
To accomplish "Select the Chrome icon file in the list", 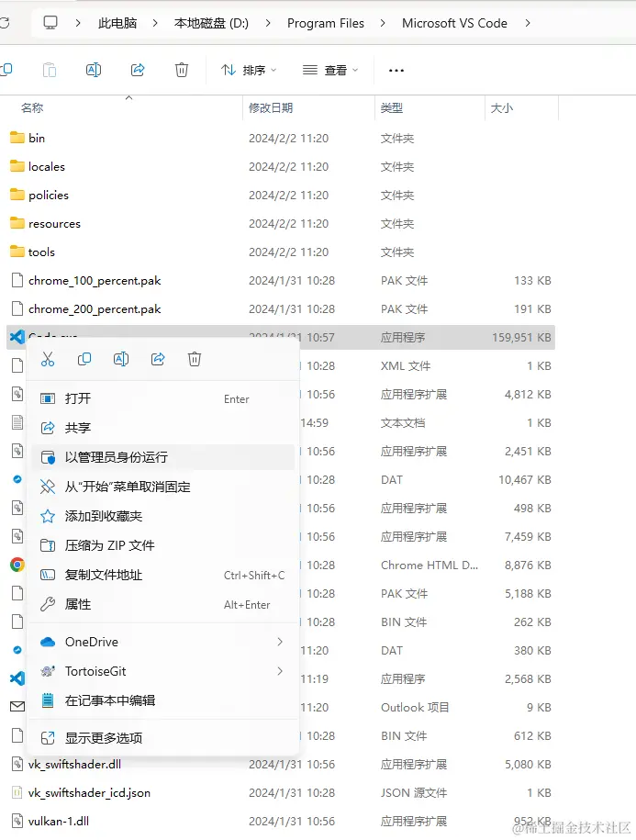I will point(17,565).
